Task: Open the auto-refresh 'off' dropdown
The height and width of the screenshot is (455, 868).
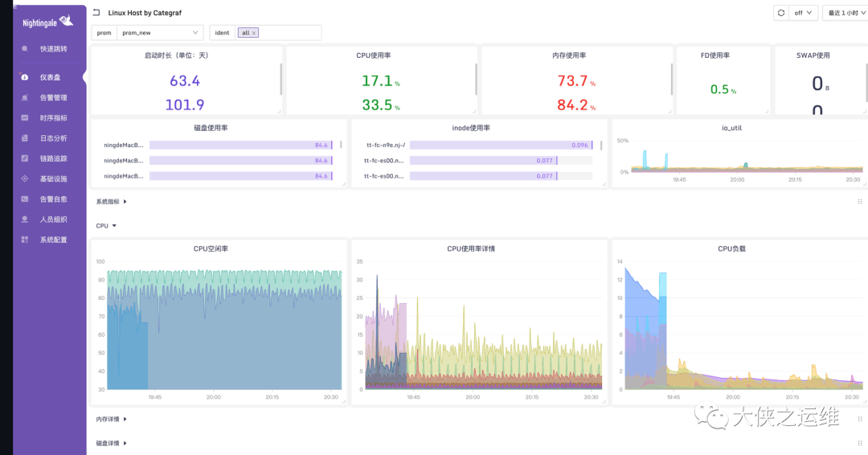Action: (x=803, y=13)
